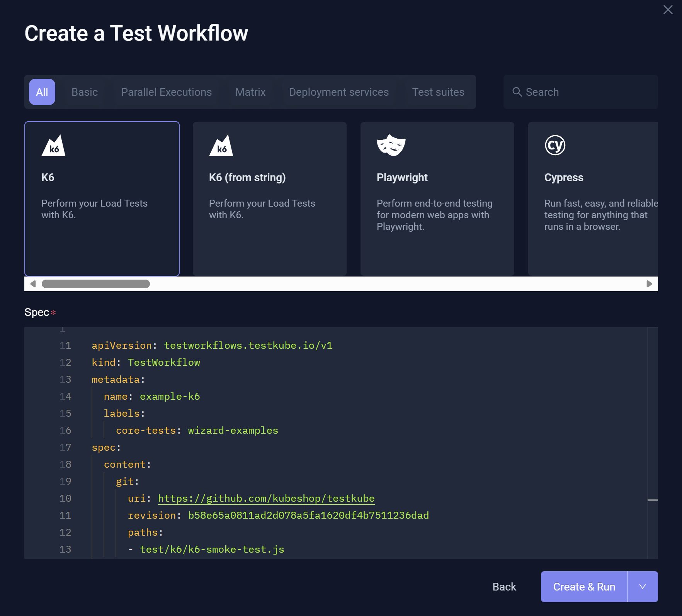Viewport: 682px width, 616px height.
Task: Open the GitHub kubeshop/testkube link
Action: click(266, 498)
